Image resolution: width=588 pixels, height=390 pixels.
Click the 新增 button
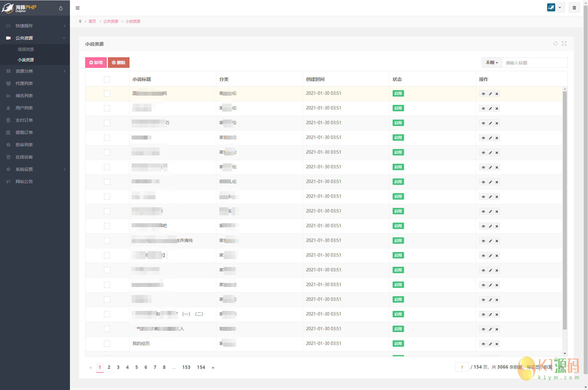tap(96, 63)
